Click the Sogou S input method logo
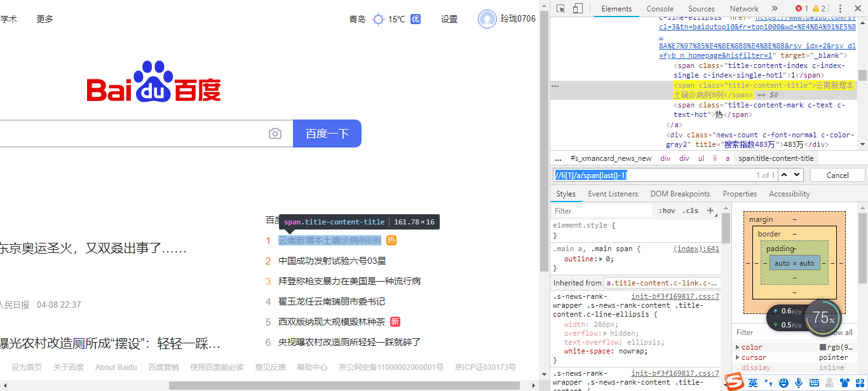Image resolution: width=868 pixels, height=391 pixels. point(735,381)
